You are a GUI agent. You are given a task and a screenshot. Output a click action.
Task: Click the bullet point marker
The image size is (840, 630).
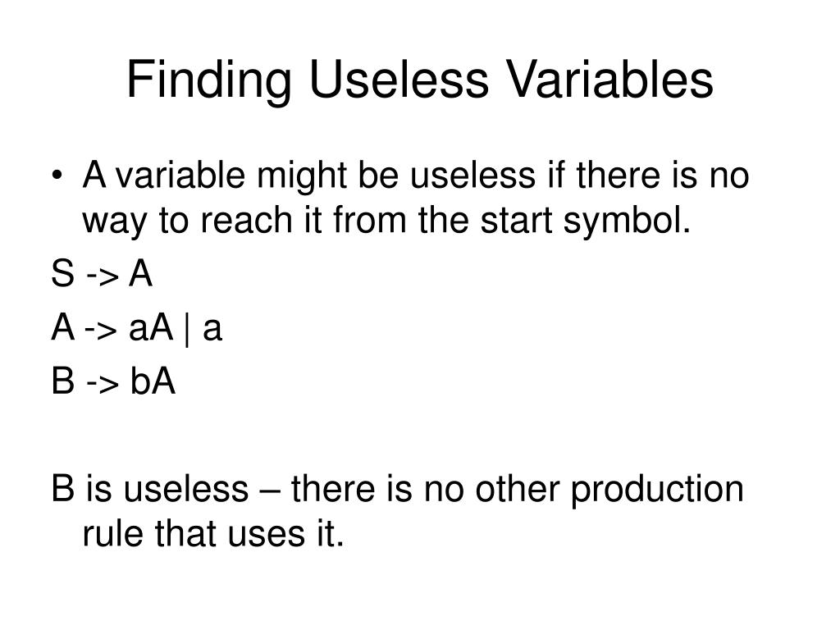click(x=57, y=176)
